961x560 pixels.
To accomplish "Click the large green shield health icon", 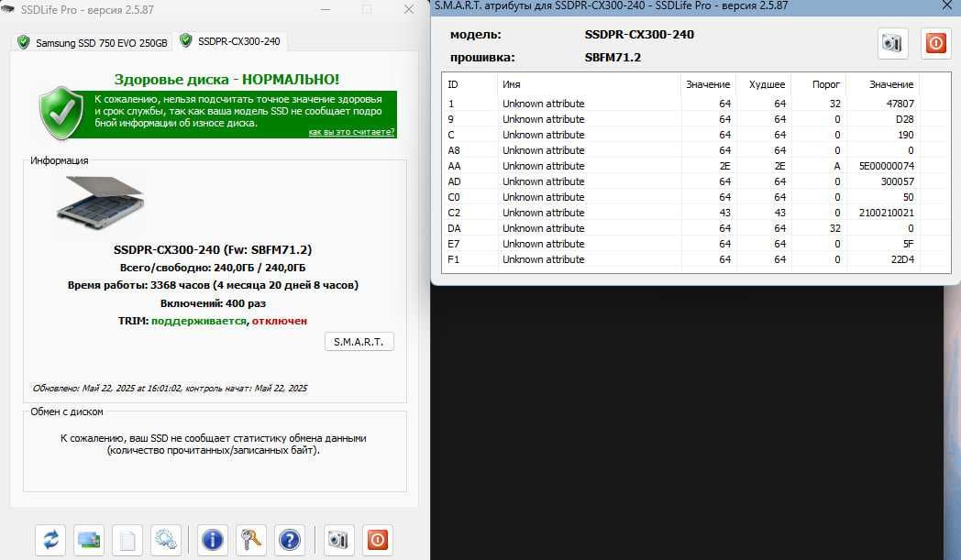I will pyautogui.click(x=61, y=114).
